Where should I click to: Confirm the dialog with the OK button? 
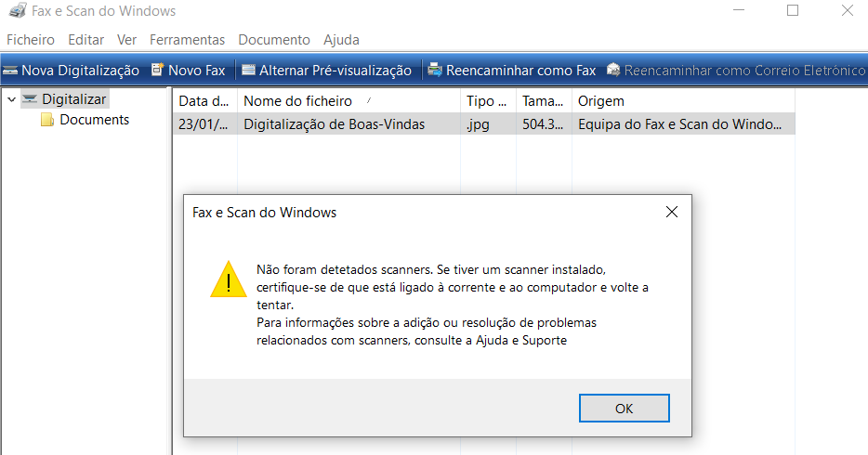coord(625,408)
